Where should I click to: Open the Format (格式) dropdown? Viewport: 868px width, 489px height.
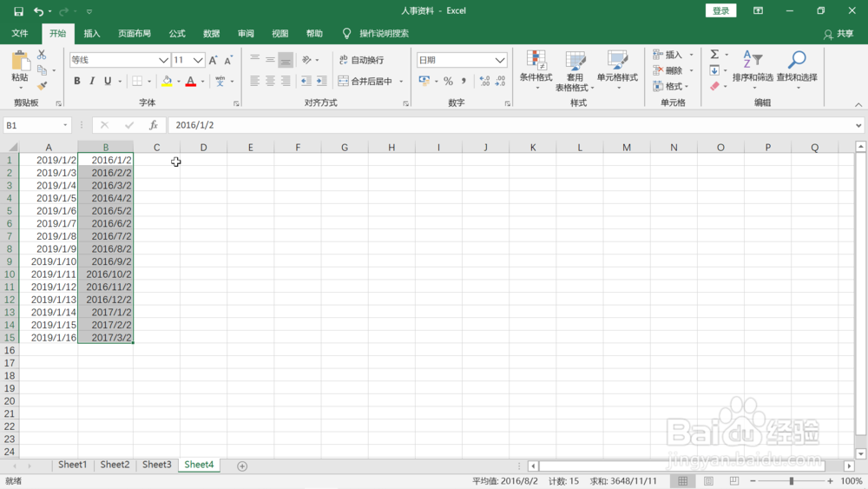point(670,86)
